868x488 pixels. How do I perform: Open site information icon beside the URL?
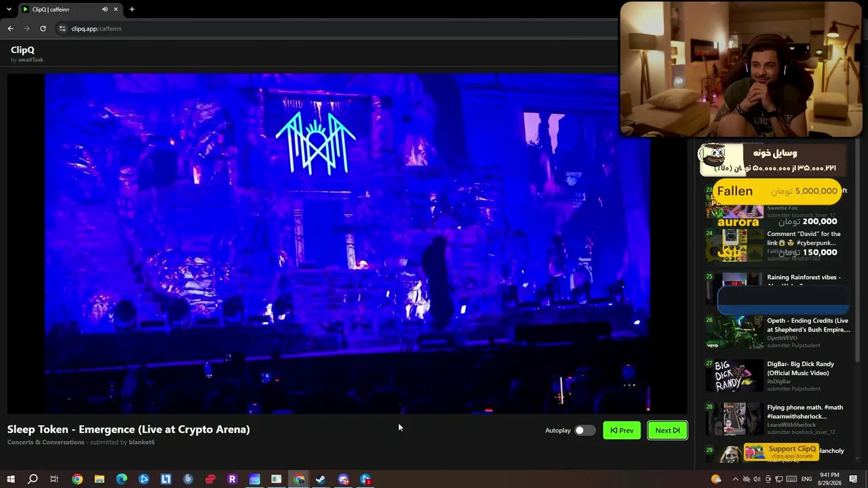tap(62, 28)
